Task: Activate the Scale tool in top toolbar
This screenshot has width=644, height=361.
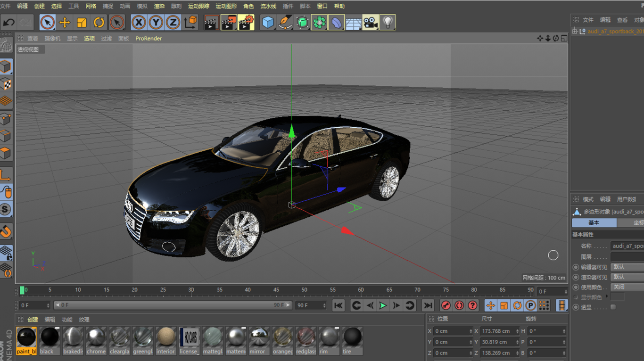Action: [82, 22]
